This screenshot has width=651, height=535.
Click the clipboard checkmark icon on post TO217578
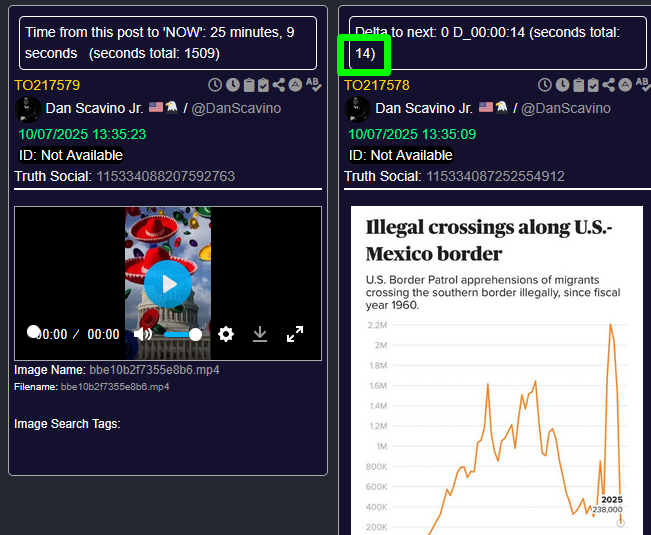click(x=593, y=86)
